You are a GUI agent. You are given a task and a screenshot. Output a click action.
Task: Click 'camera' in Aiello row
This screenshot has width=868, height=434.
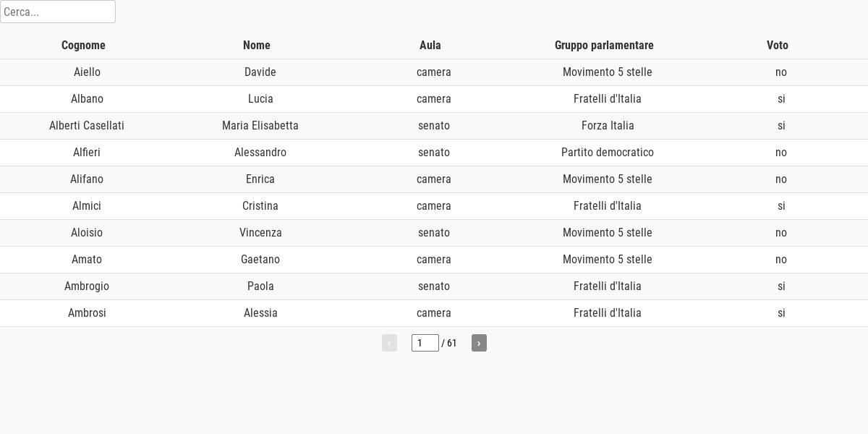(x=434, y=72)
